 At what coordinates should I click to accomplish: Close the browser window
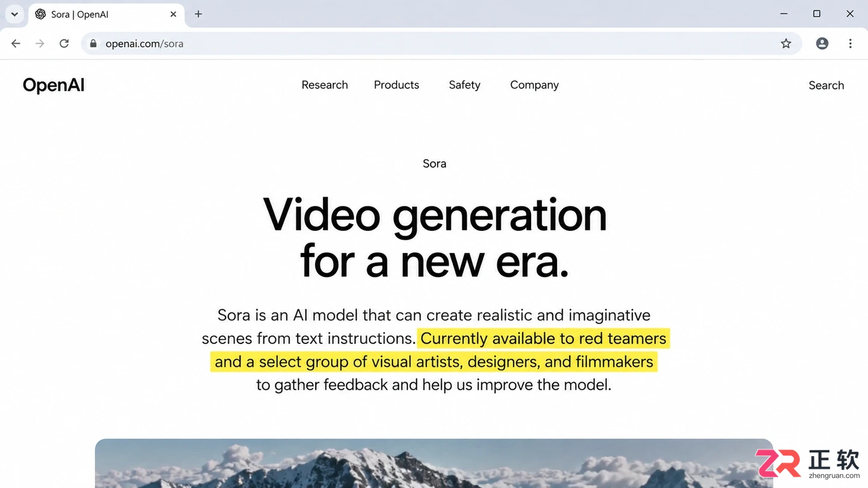(x=850, y=14)
